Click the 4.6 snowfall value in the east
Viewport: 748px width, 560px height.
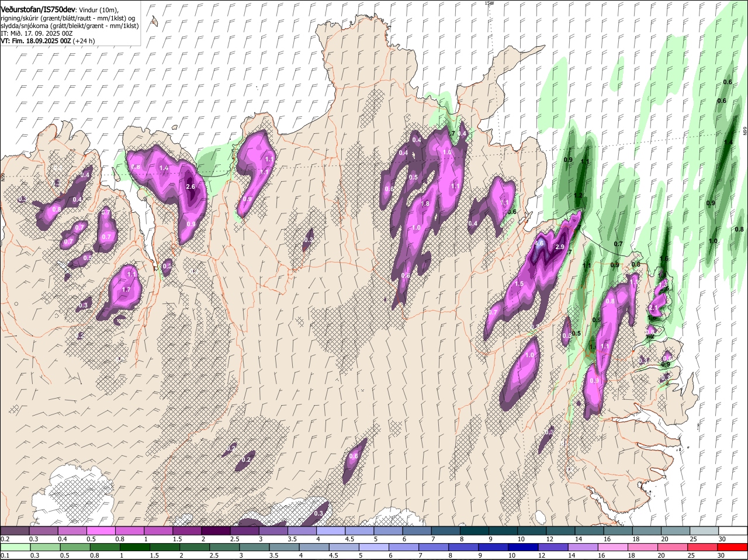coord(539,243)
